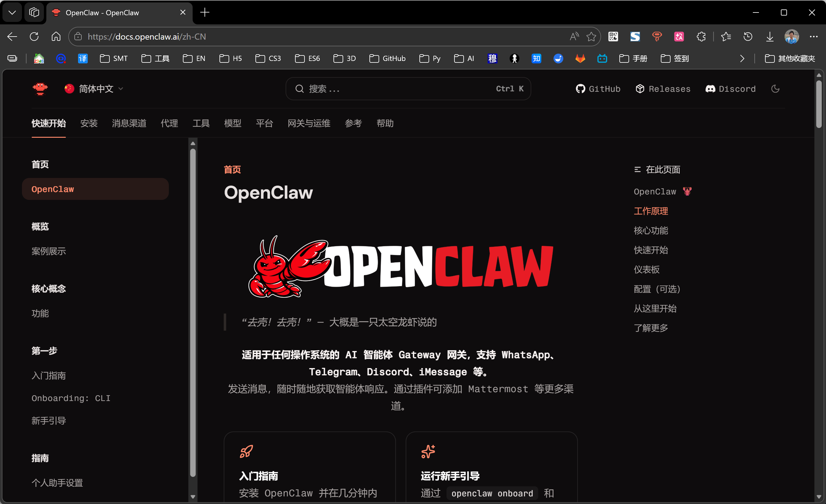Screen dimensions: 826x504
Task: Open the browser Downloads icon
Action: (x=770, y=37)
